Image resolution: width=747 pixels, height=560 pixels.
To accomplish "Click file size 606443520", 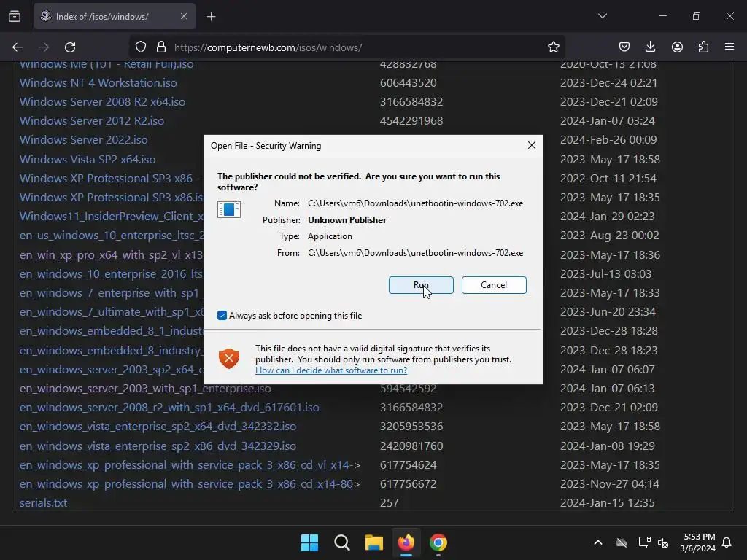I will coord(409,82).
